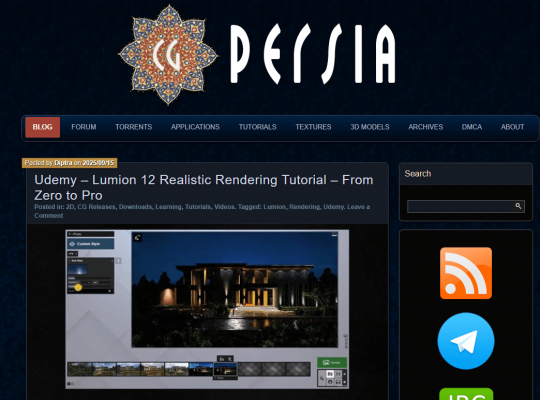Open the RSS feed icon
The width and height of the screenshot is (540, 400).
(466, 273)
